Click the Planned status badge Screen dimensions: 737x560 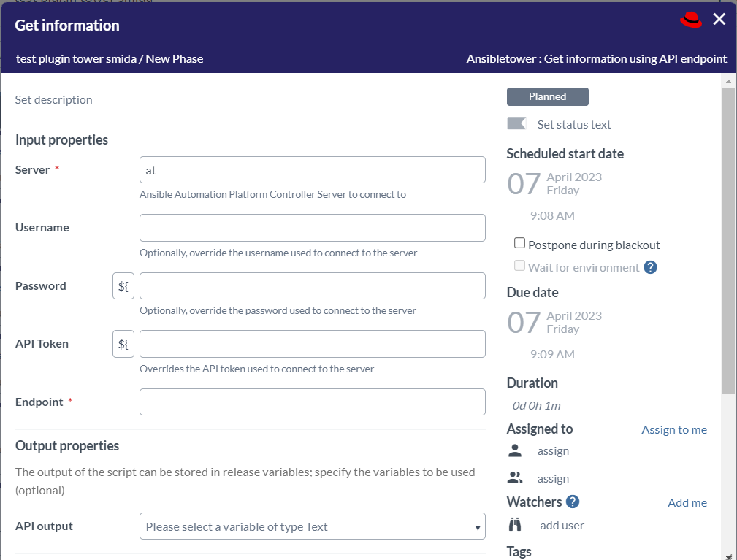(547, 96)
